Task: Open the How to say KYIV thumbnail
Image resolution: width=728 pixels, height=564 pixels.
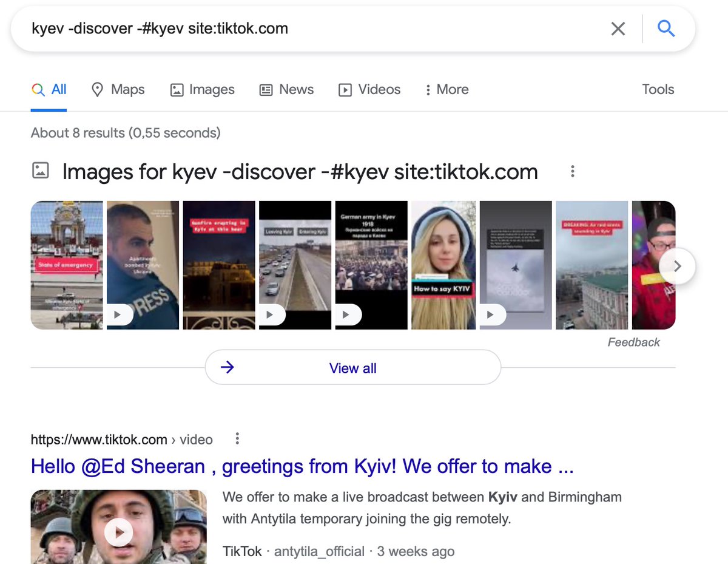Action: [443, 265]
